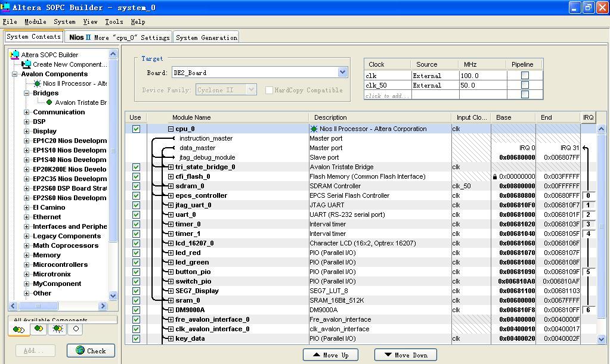This screenshot has height=364, width=610.
Task: Click the Move Up button label
Action: (336, 355)
